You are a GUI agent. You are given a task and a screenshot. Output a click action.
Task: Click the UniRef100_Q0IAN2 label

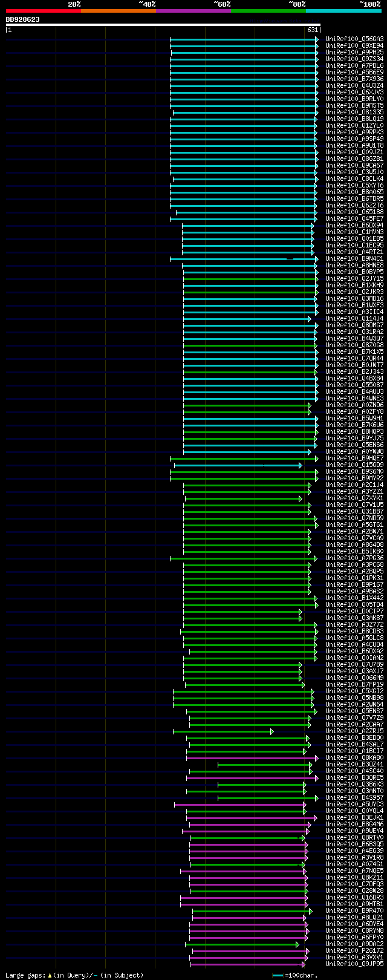[354, 658]
